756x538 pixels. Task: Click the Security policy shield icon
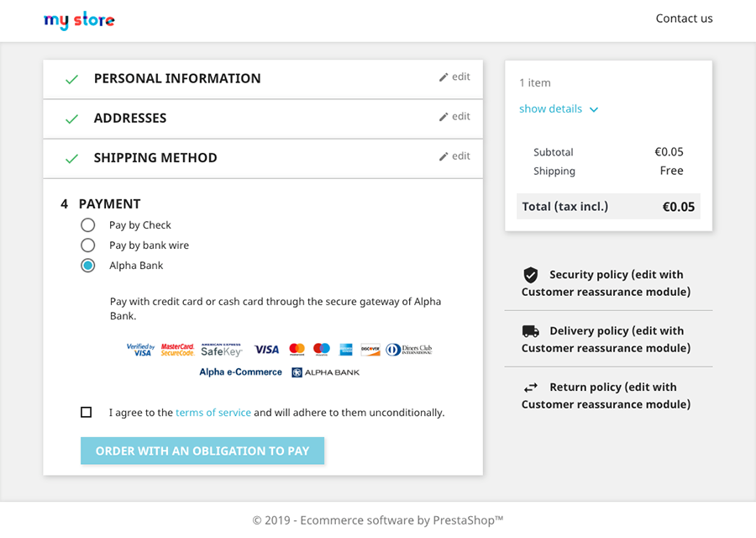pos(531,275)
